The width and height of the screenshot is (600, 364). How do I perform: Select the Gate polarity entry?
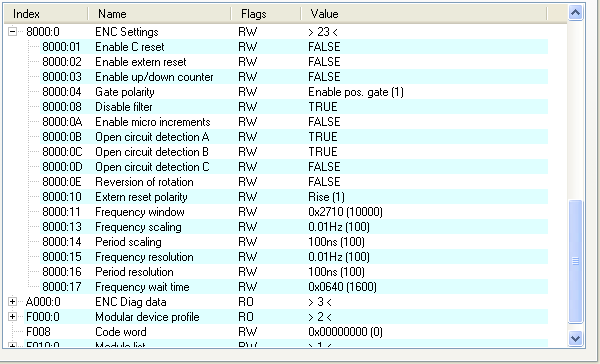293,92
